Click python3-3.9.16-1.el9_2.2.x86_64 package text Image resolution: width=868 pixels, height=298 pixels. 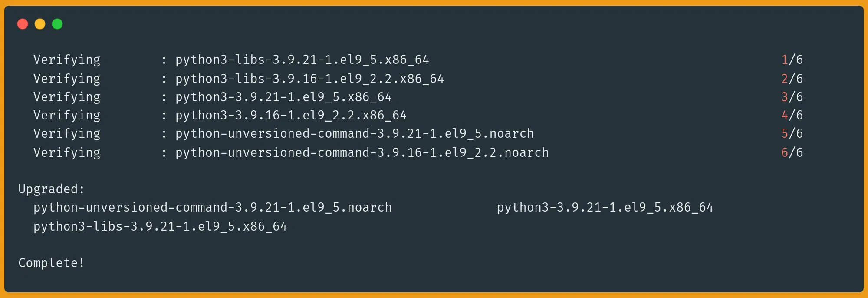[291, 115]
